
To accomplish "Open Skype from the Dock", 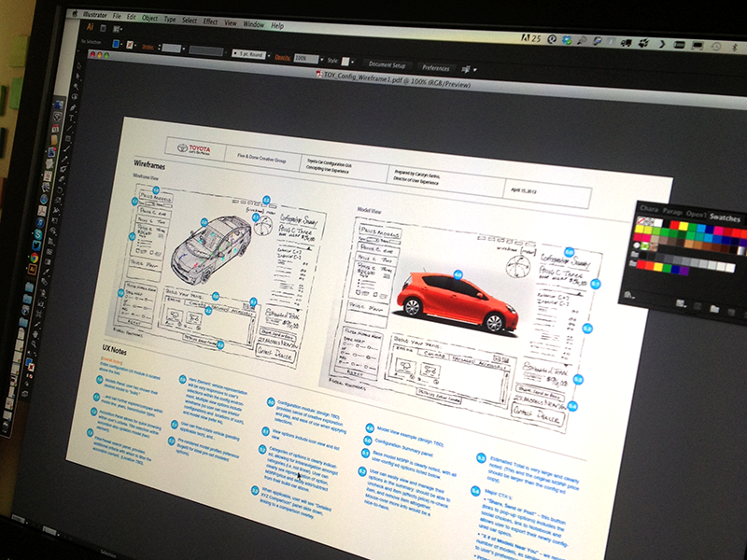I will tap(38, 234).
